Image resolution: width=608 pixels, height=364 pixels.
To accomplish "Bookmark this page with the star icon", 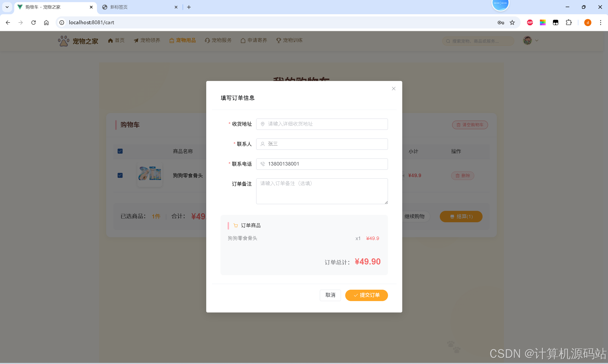I will pyautogui.click(x=512, y=23).
